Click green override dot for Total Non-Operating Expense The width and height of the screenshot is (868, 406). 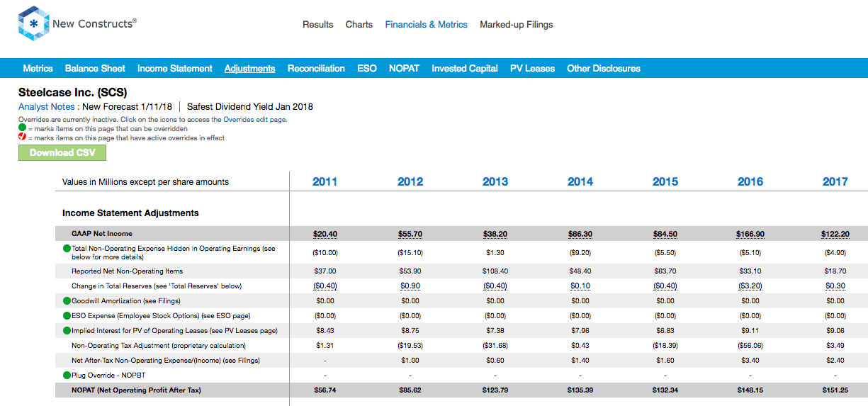[67, 249]
